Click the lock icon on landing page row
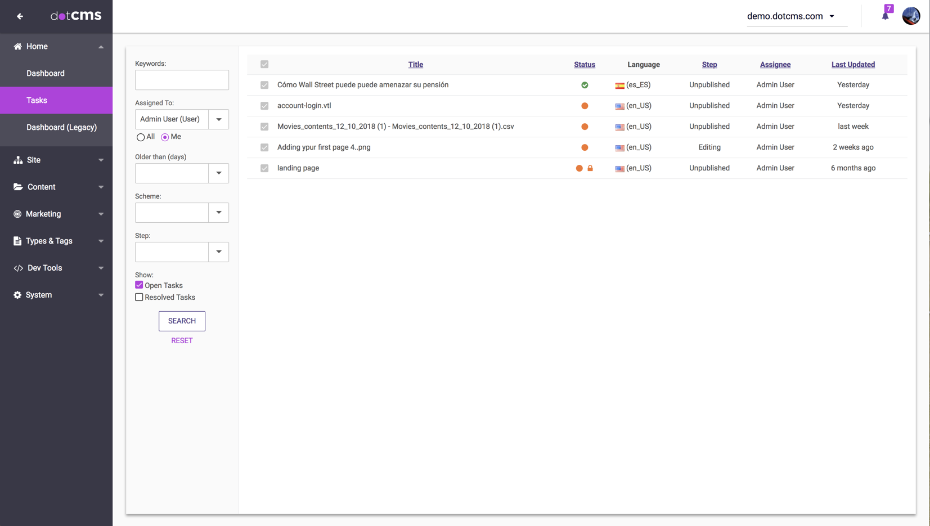This screenshot has height=526, width=930. (x=590, y=168)
